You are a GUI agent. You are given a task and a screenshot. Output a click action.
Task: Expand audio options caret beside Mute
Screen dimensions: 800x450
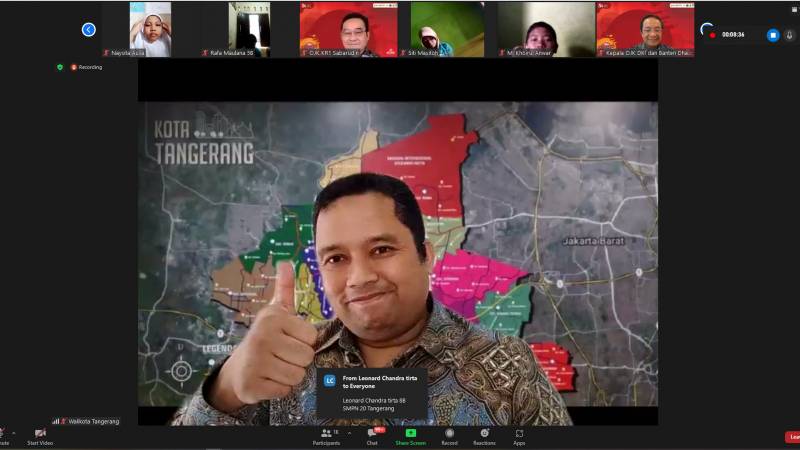coord(14,432)
